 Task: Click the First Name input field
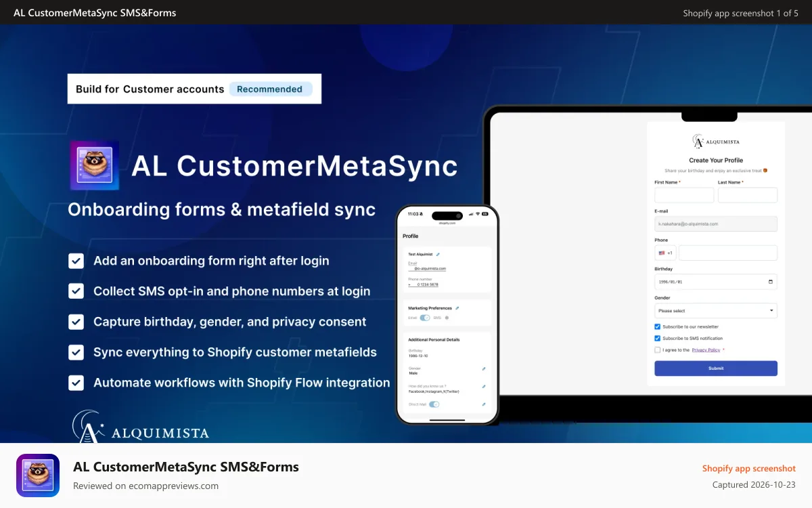click(x=684, y=195)
